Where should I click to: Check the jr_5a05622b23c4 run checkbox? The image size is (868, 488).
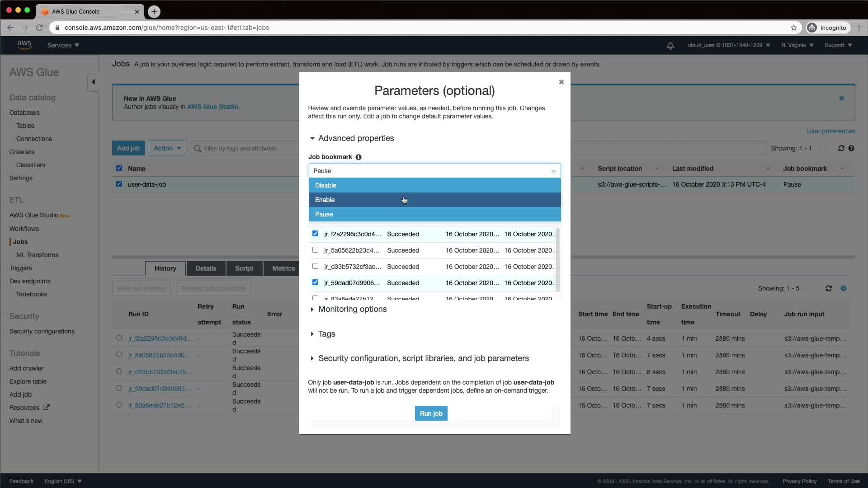tap(315, 250)
